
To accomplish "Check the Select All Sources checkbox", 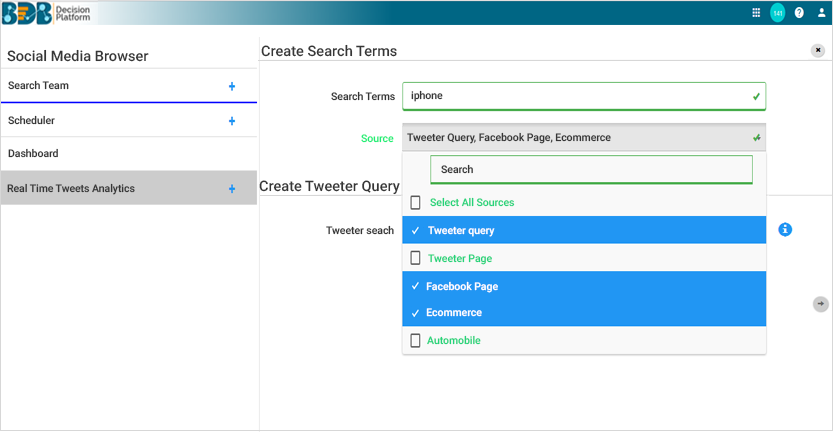I will point(416,203).
